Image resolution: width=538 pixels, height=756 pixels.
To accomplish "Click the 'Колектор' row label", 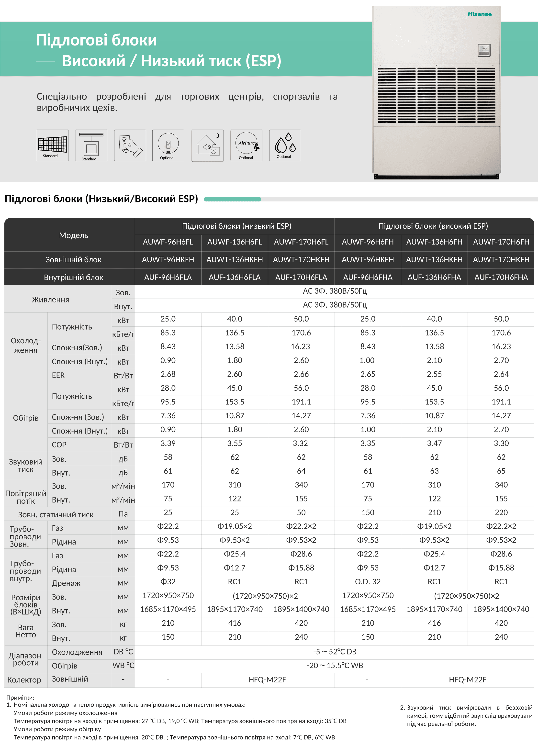I will click(24, 680).
